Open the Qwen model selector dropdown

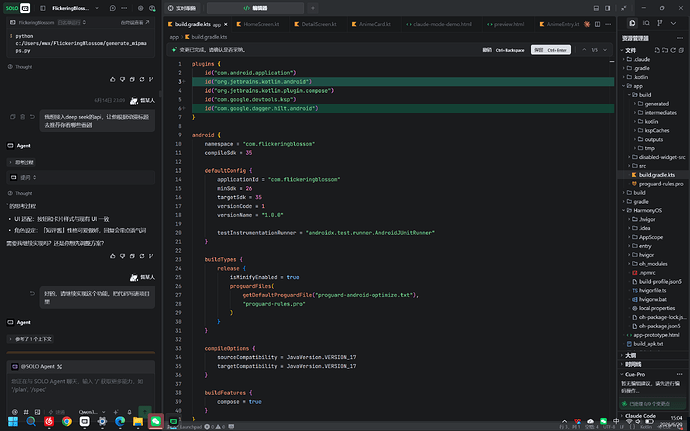click(91, 412)
